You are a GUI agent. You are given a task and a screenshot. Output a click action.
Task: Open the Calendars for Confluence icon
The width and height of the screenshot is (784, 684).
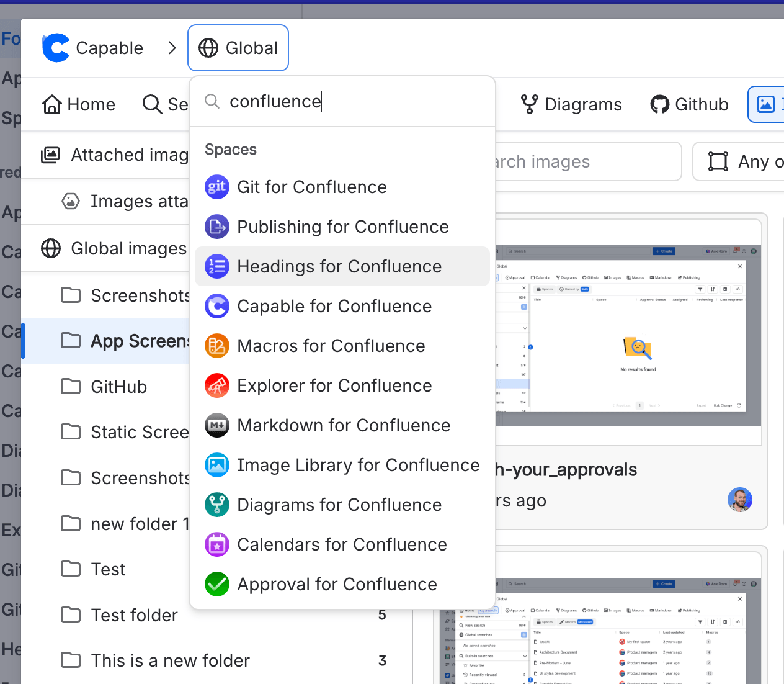point(216,544)
